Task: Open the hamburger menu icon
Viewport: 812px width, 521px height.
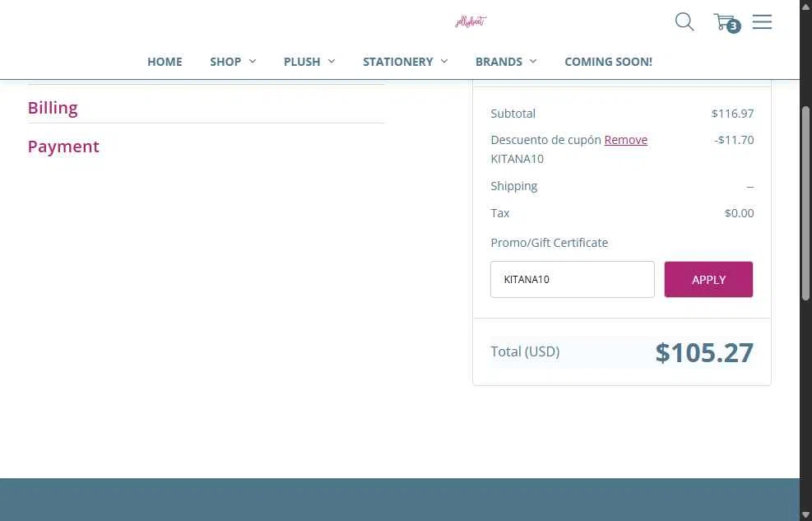Action: click(762, 21)
